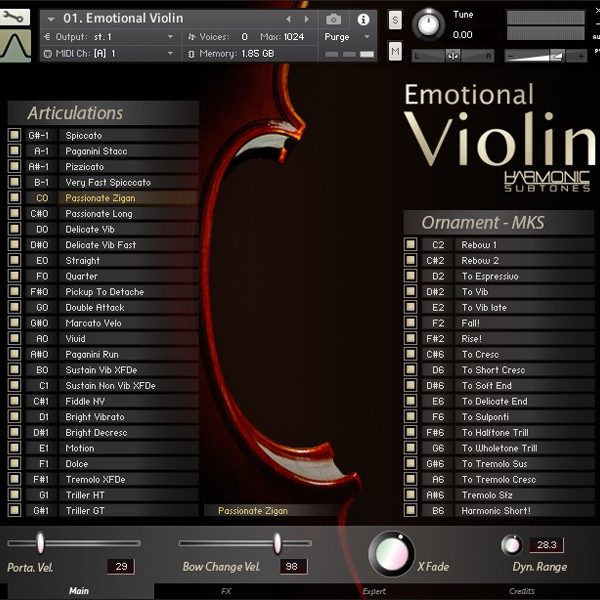Click the Tune value 0.00
This screenshot has height=600, width=600.
462,35
